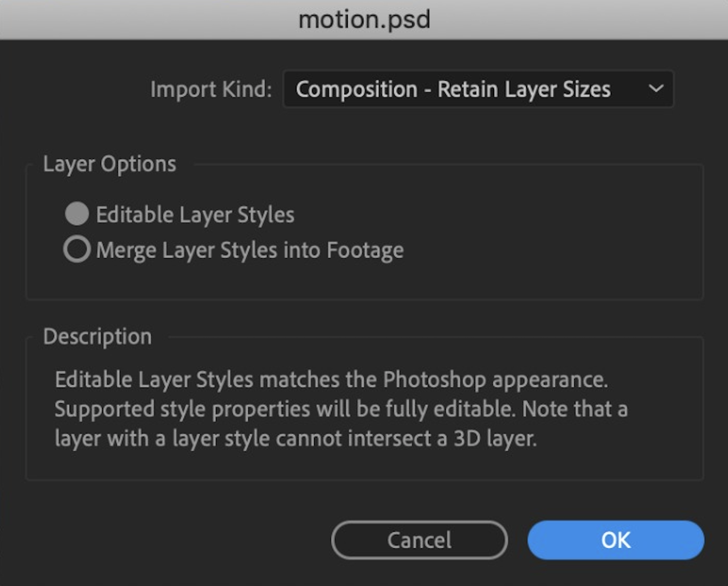The height and width of the screenshot is (586, 728).
Task: Confirm the import with OK
Action: tap(615, 540)
